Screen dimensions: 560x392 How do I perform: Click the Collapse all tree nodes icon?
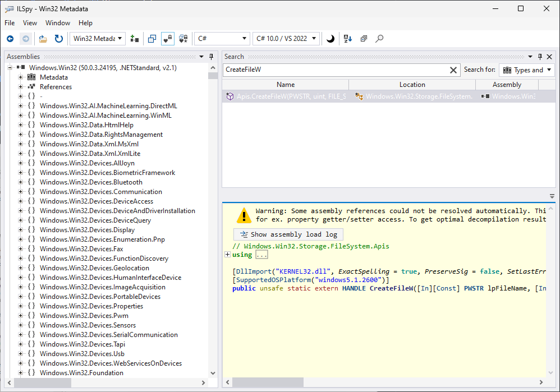(364, 39)
